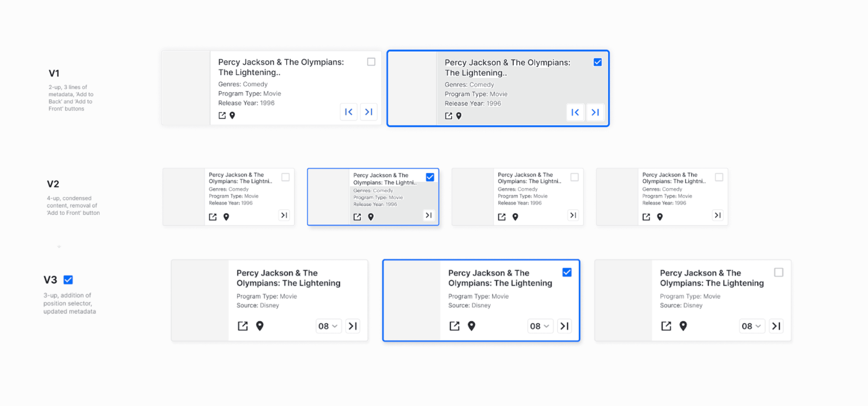
Task: Open external link icon on selected V2 card
Action: 357,217
